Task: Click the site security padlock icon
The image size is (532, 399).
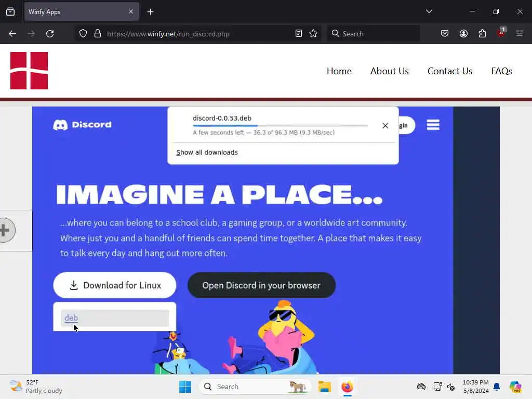Action: [x=98, y=34]
